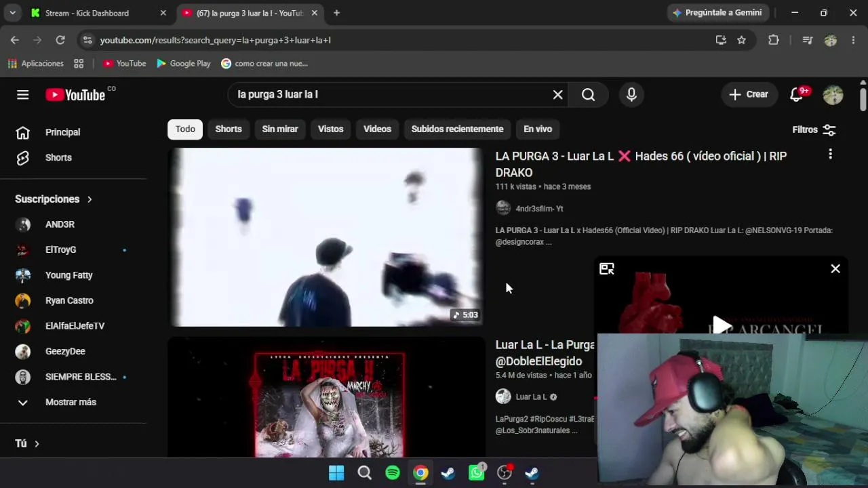Play the miniplayer video
The width and height of the screenshot is (868, 488).
click(722, 325)
